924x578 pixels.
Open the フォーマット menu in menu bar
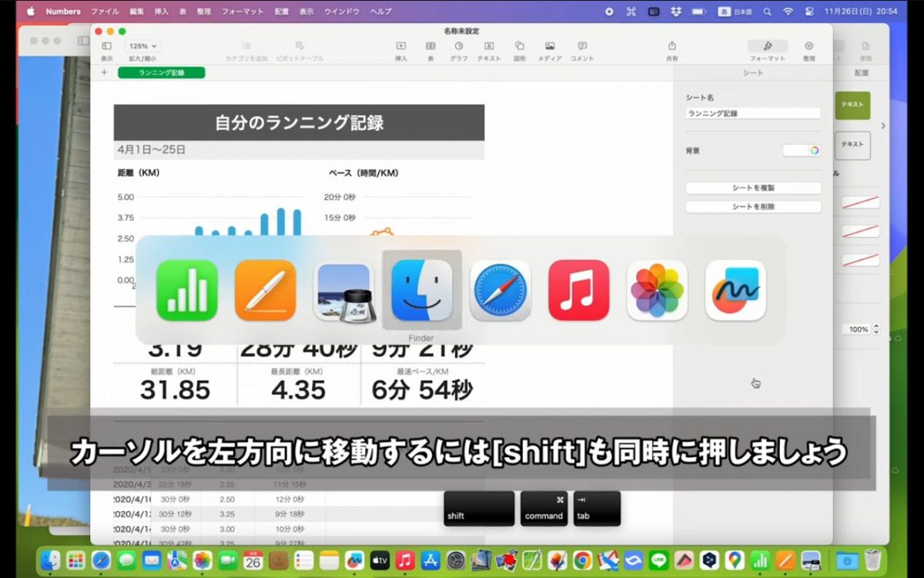coord(243,12)
